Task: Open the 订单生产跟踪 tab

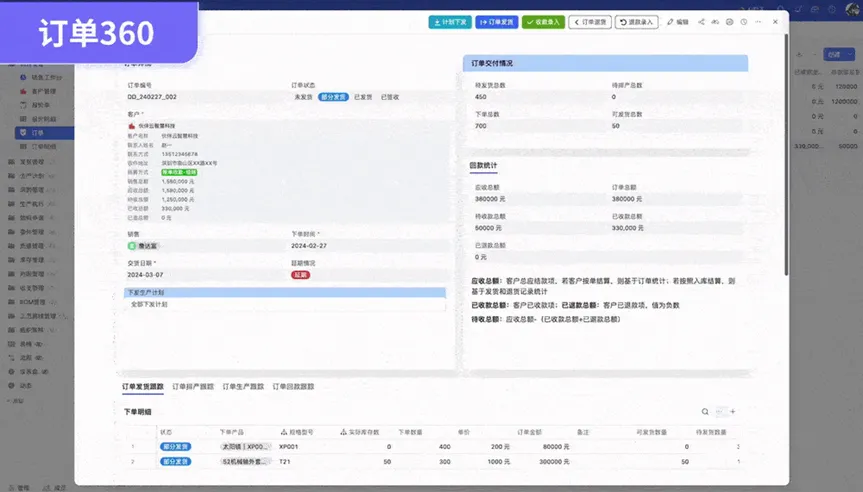Action: [x=243, y=385]
